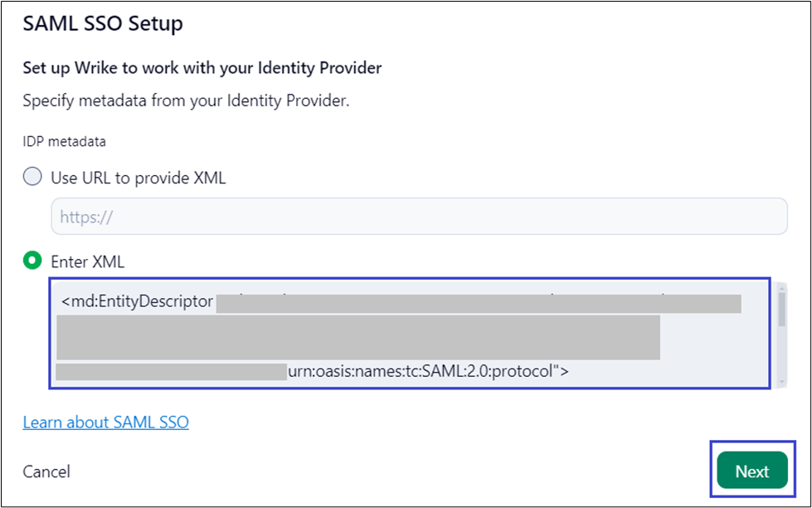Click the "Enter XML" label text
This screenshot has width=812, height=508.
pos(87,261)
